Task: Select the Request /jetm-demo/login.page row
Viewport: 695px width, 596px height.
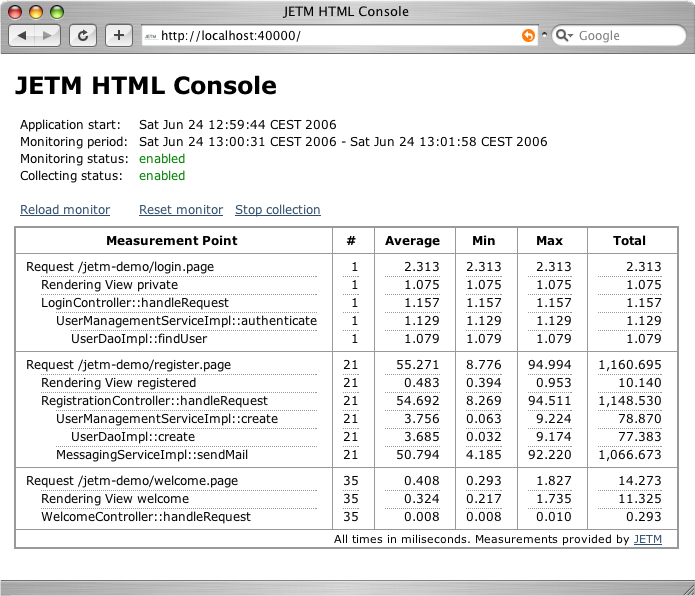Action: point(346,267)
